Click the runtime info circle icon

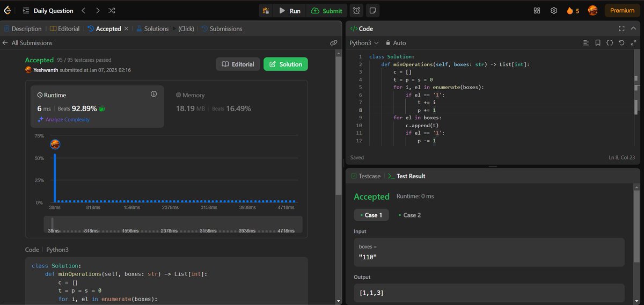point(153,94)
